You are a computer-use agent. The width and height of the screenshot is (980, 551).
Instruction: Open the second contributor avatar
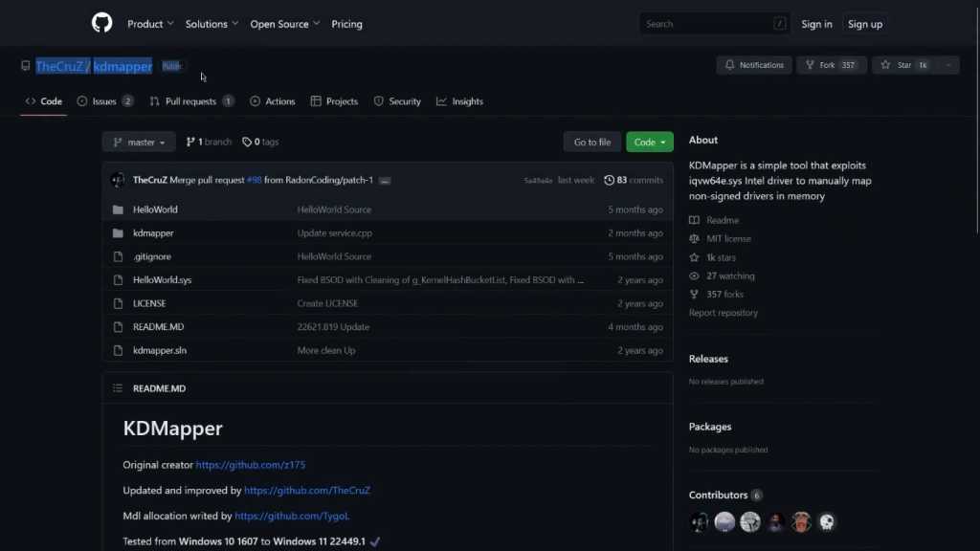pos(724,521)
